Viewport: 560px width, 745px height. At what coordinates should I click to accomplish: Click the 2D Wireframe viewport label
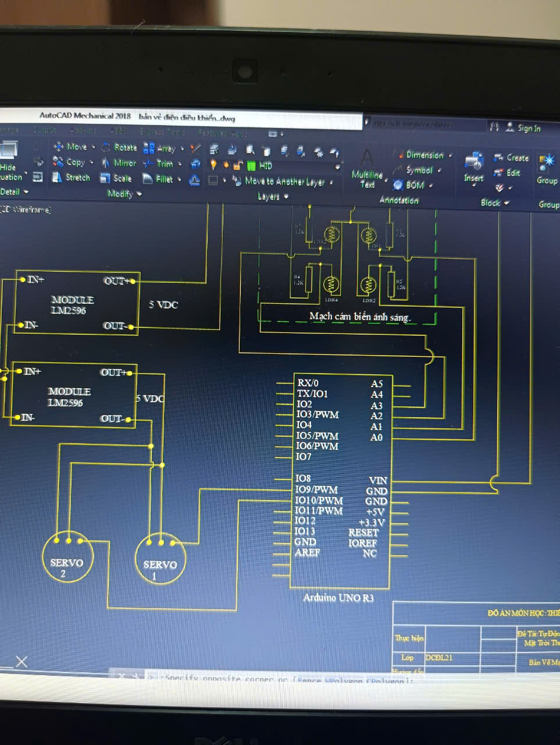(x=26, y=209)
